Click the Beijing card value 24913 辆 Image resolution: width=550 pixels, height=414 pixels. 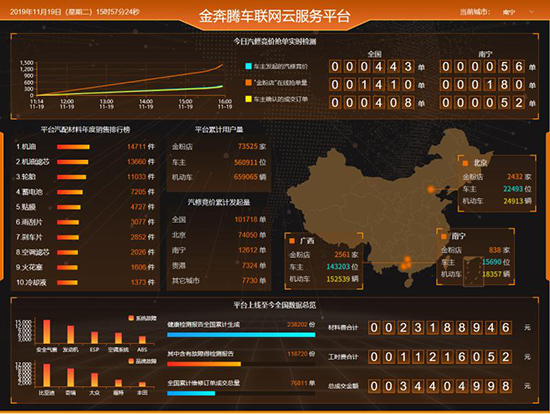517,201
